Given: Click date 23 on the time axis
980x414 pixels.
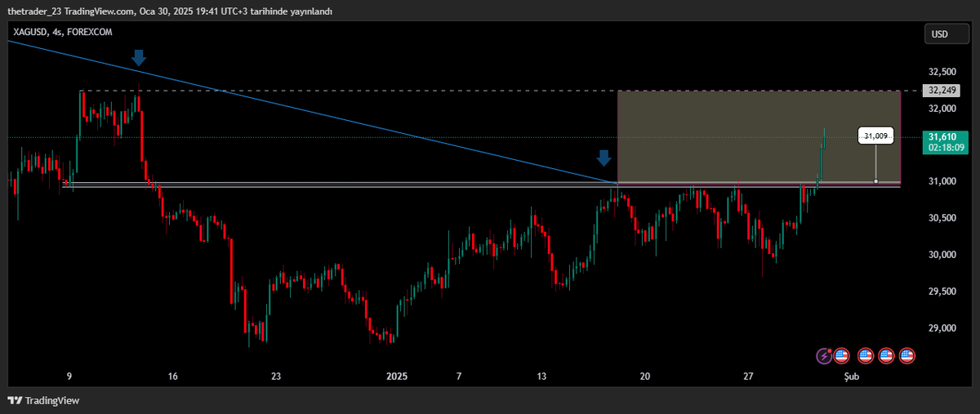Looking at the screenshot, I should pyautogui.click(x=276, y=376).
